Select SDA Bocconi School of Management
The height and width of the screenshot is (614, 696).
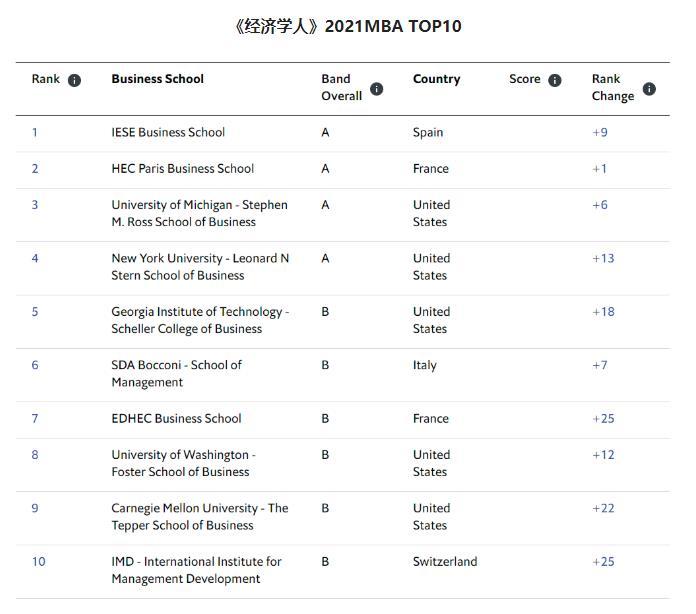[177, 374]
